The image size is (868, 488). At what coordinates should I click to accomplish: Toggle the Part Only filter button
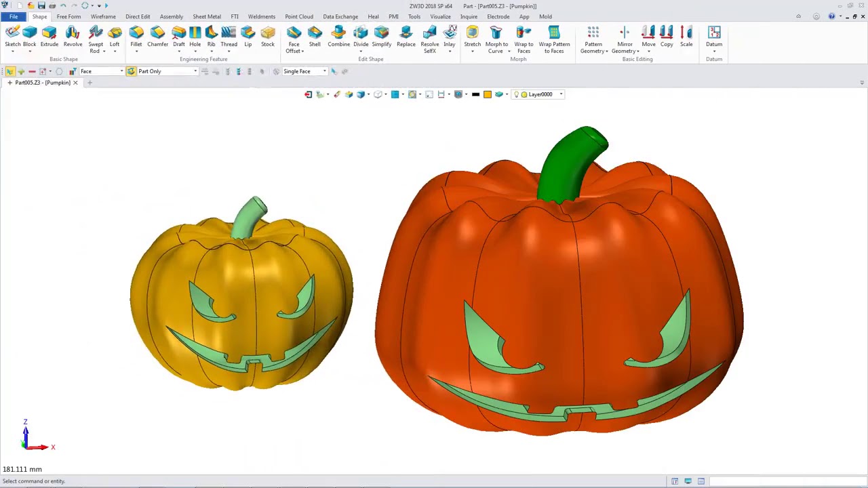[131, 71]
